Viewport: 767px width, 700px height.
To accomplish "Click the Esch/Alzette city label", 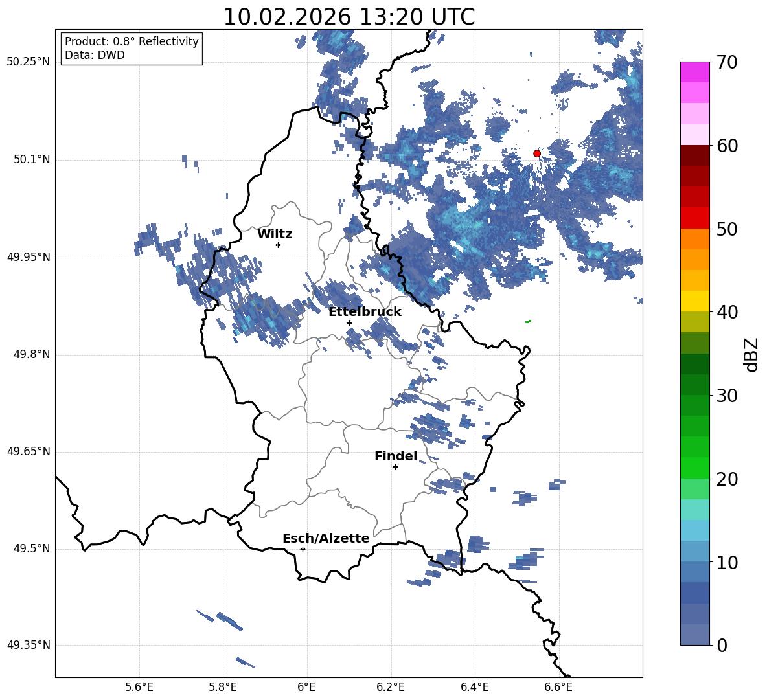I will (326, 538).
